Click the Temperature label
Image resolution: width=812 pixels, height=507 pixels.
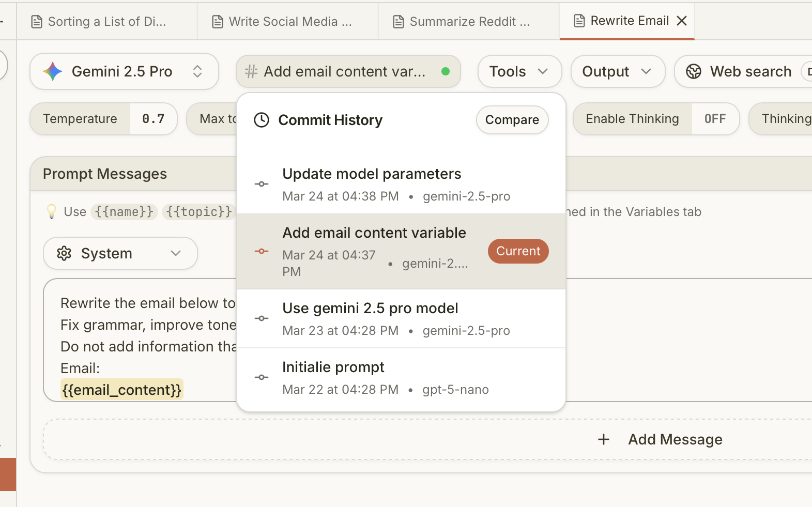click(x=80, y=119)
